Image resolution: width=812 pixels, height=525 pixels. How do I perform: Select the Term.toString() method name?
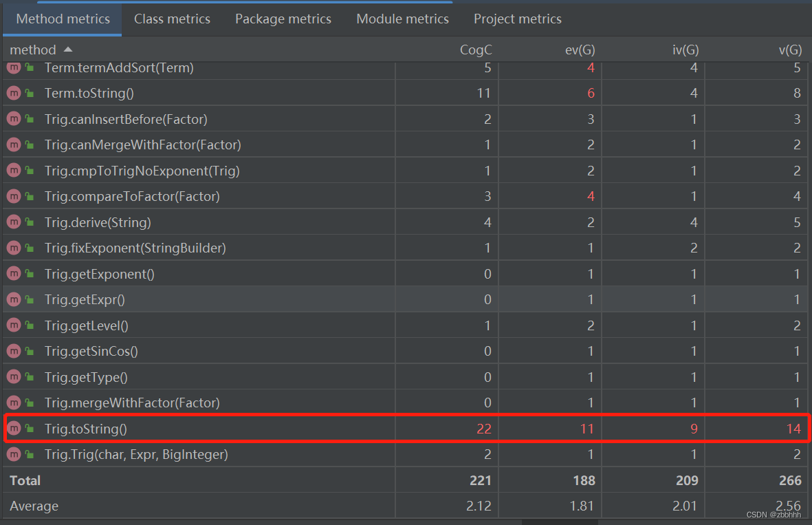pos(89,94)
